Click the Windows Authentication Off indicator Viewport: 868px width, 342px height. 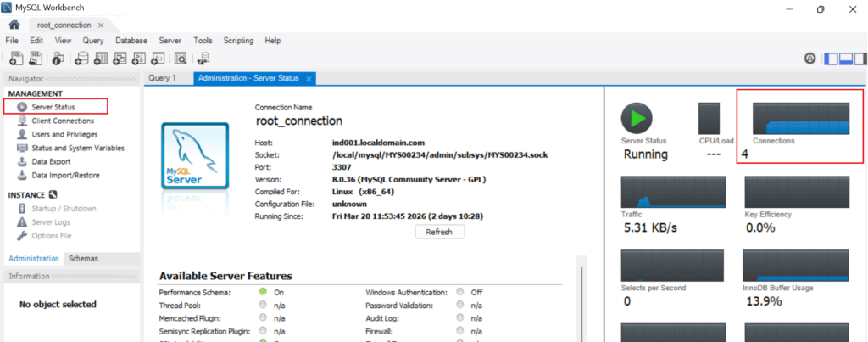pos(460,292)
